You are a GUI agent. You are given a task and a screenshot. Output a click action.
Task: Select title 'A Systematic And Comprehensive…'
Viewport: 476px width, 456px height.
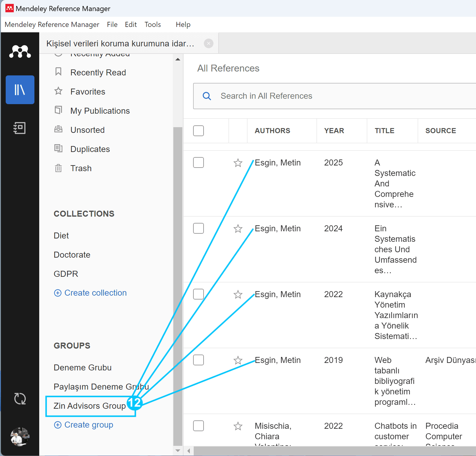pyautogui.click(x=395, y=183)
